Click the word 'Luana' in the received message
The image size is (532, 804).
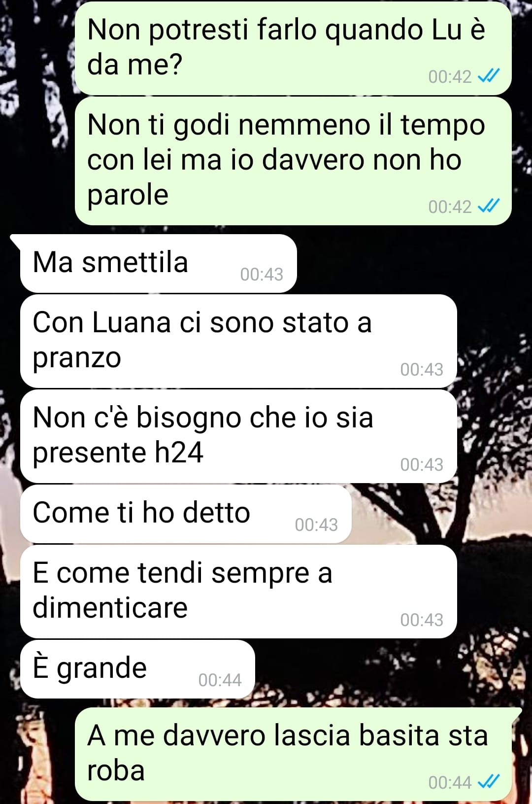coord(133,323)
